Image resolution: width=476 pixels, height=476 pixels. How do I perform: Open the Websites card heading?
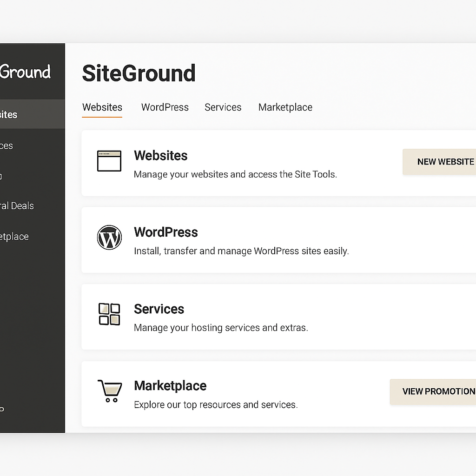[160, 156]
